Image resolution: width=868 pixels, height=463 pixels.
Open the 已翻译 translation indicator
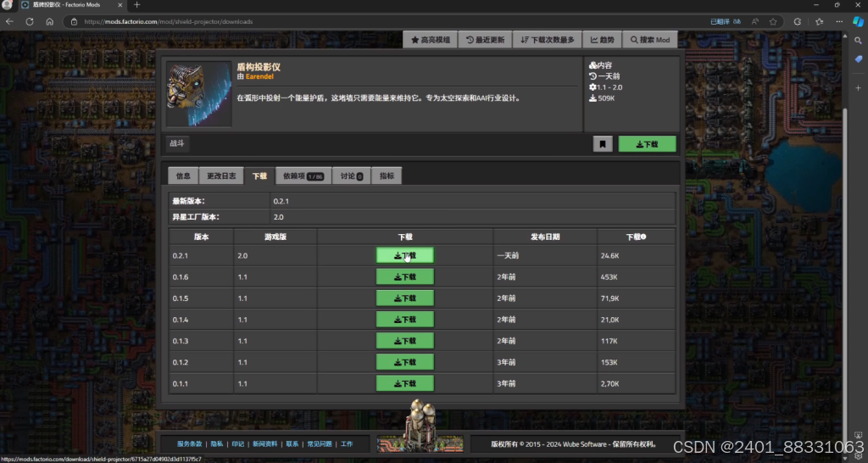pos(726,21)
